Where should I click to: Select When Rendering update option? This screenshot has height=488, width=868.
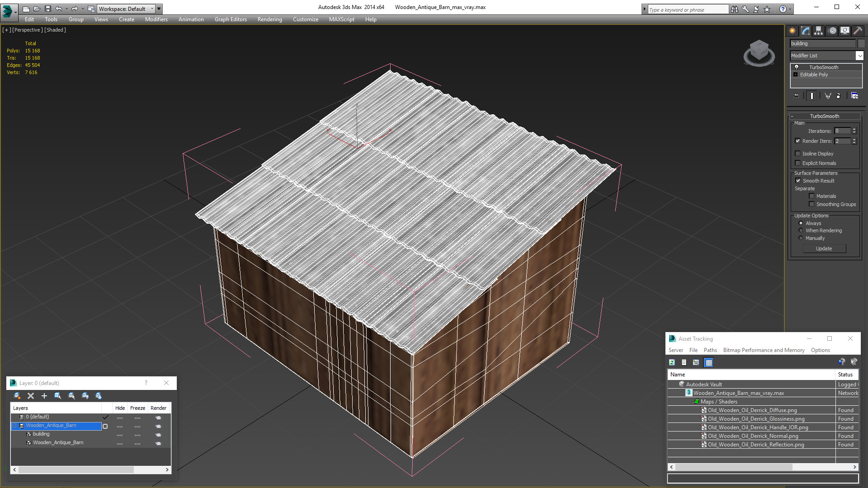[801, 230]
